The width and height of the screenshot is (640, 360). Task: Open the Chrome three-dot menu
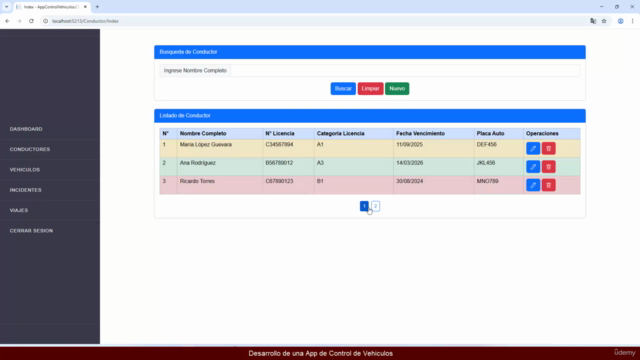click(x=632, y=21)
